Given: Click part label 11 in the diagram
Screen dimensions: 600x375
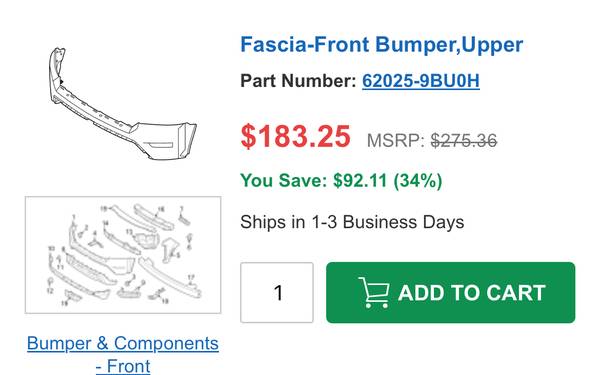Looking at the screenshot, I should (60, 267).
